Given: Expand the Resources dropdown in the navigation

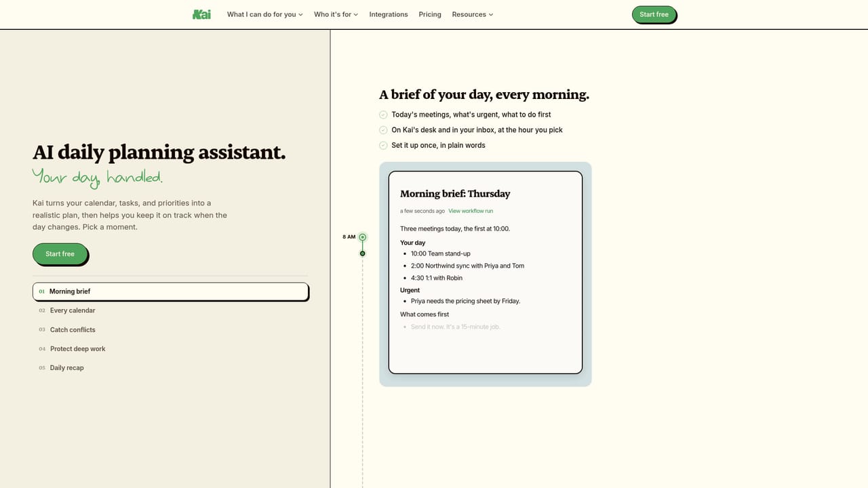Looking at the screenshot, I should pyautogui.click(x=473, y=14).
